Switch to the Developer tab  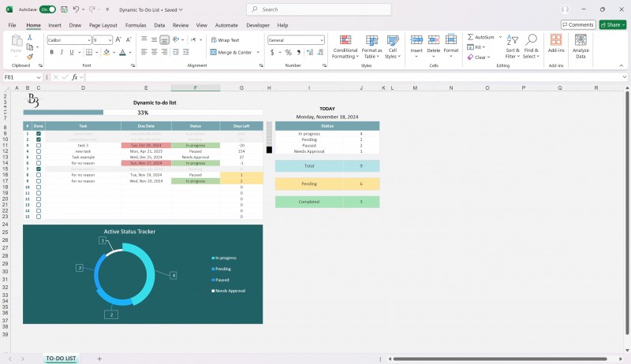click(258, 25)
